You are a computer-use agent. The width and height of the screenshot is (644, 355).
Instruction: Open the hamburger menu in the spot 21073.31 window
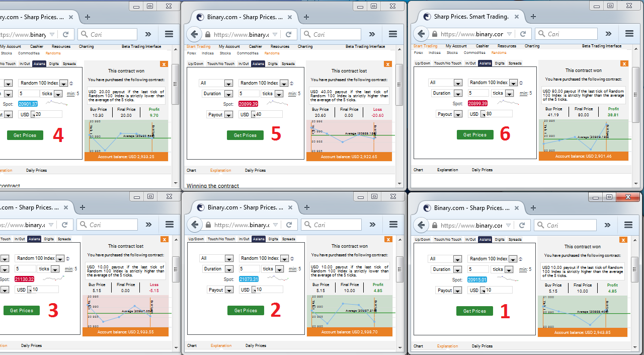pos(394,225)
